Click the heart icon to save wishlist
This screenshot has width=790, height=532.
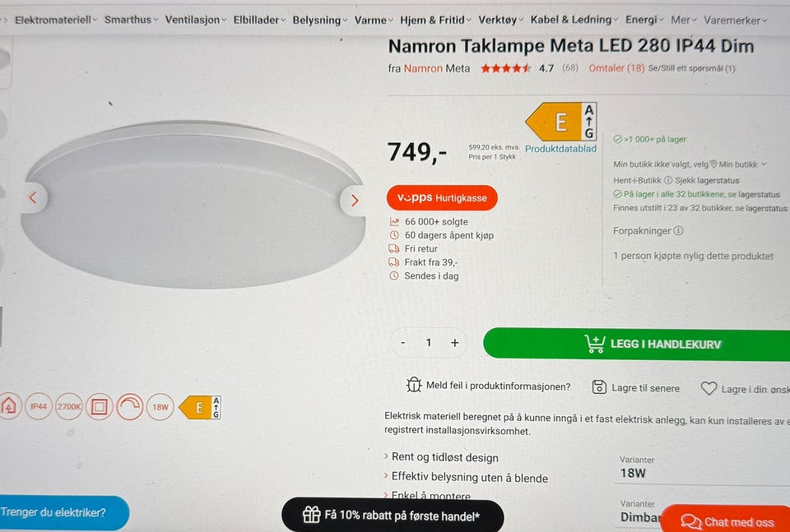coord(709,388)
